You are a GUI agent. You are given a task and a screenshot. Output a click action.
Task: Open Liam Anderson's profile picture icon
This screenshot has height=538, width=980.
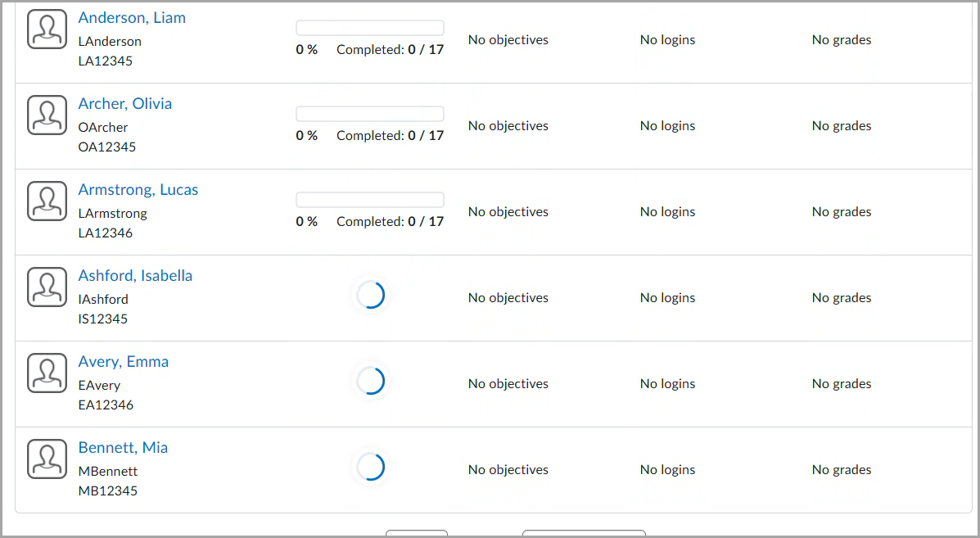tap(47, 29)
